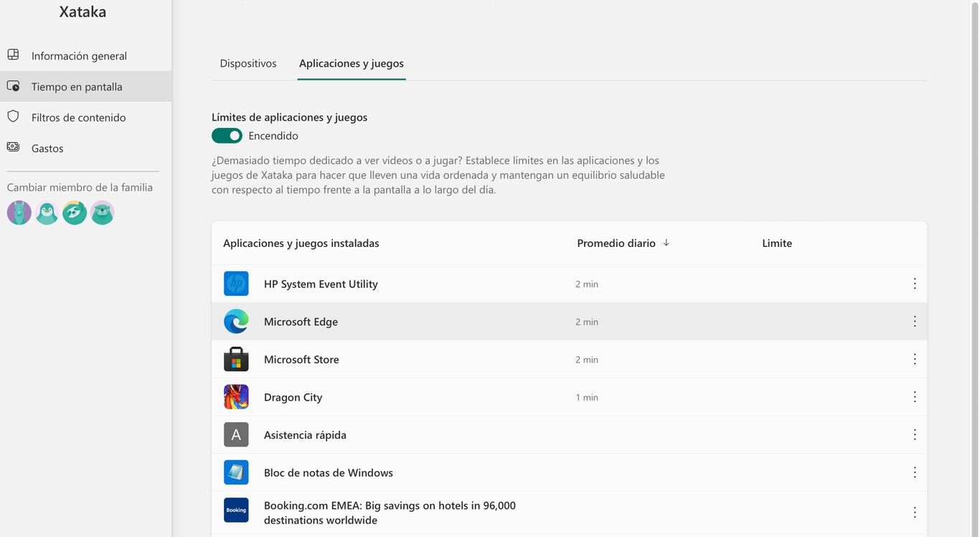The image size is (980, 537).
Task: Click the Bloc de notas icon
Action: coord(236,472)
